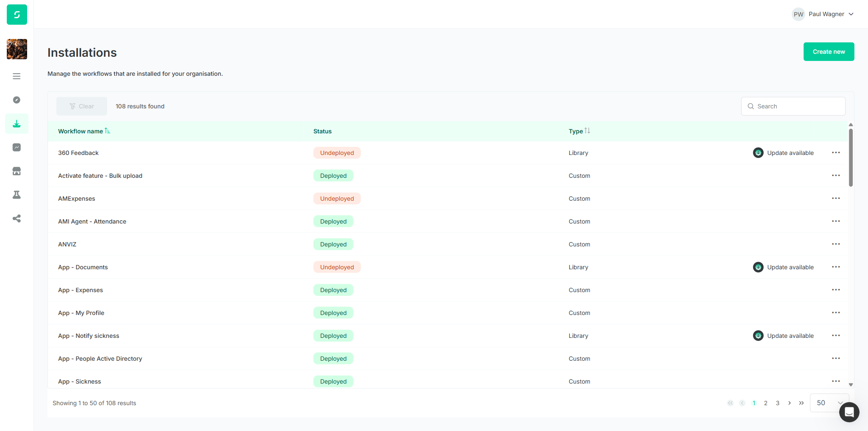
Task: Click the PW user avatar
Action: point(798,14)
